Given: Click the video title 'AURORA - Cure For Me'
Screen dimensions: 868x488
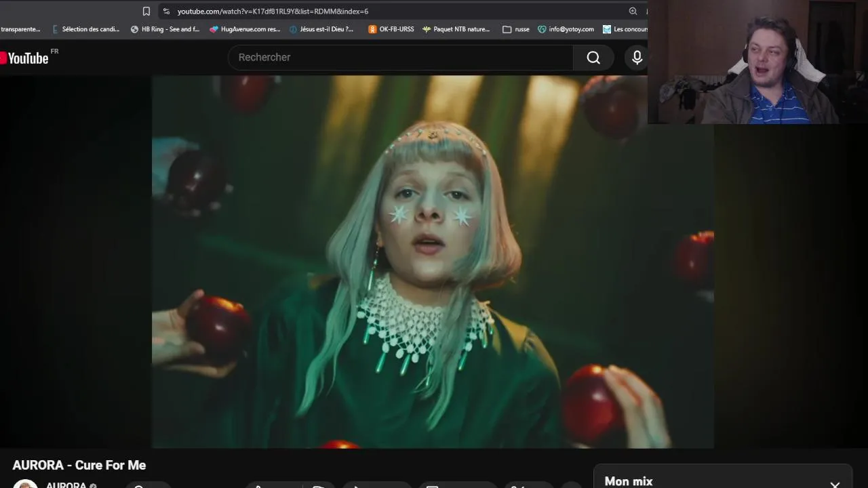Looking at the screenshot, I should [79, 465].
